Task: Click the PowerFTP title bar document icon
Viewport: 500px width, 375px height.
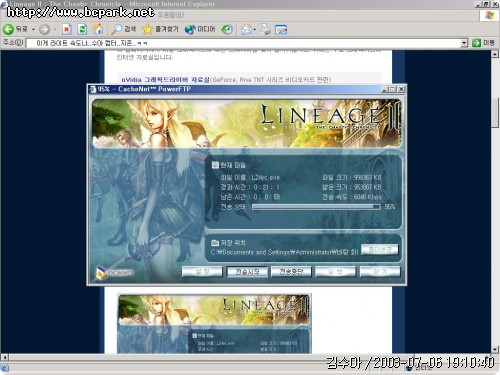Action: click(x=93, y=89)
